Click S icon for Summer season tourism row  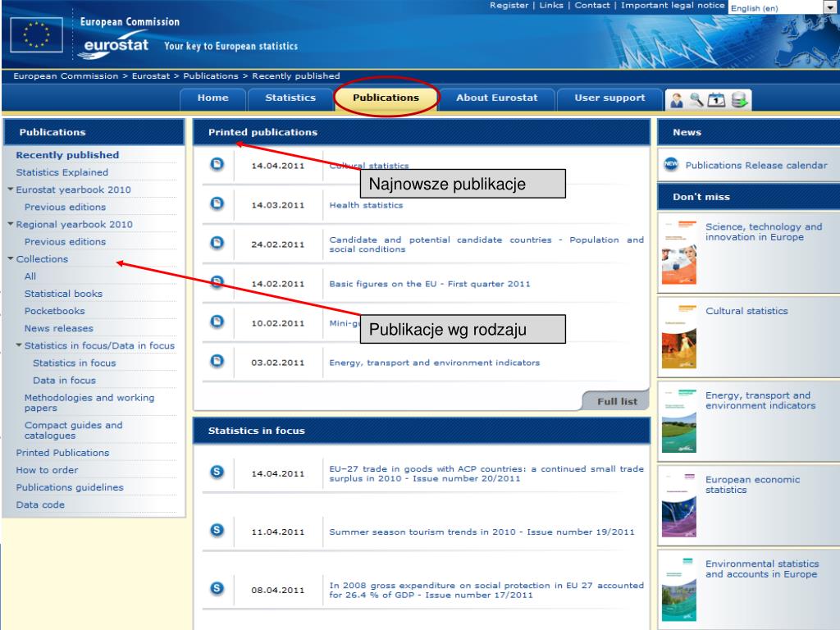[217, 531]
